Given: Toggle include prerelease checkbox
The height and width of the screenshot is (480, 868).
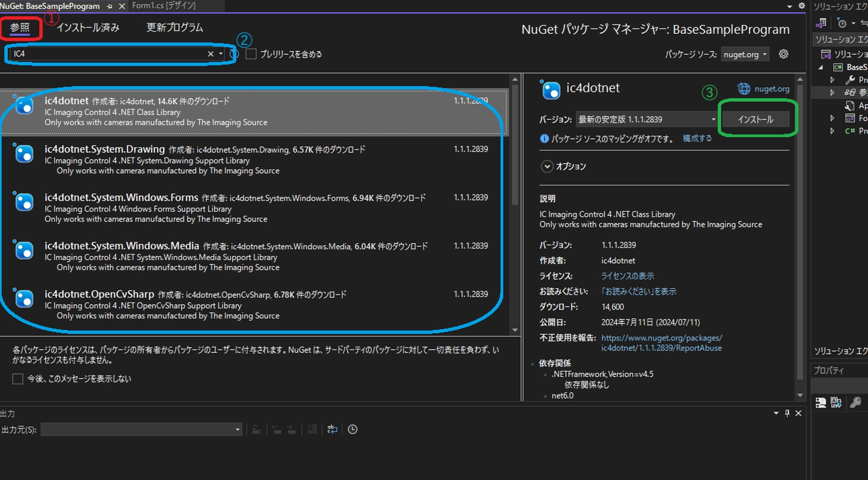Looking at the screenshot, I should point(251,54).
